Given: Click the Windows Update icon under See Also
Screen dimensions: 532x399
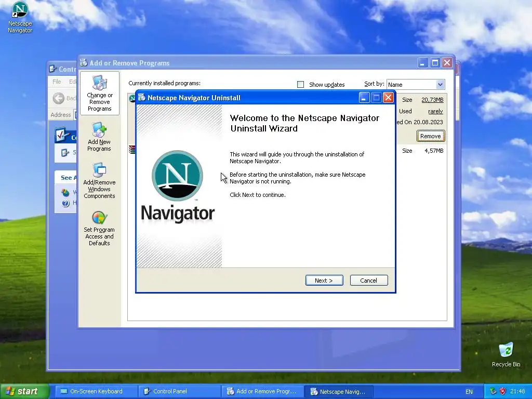Looking at the screenshot, I should pyautogui.click(x=65, y=192).
